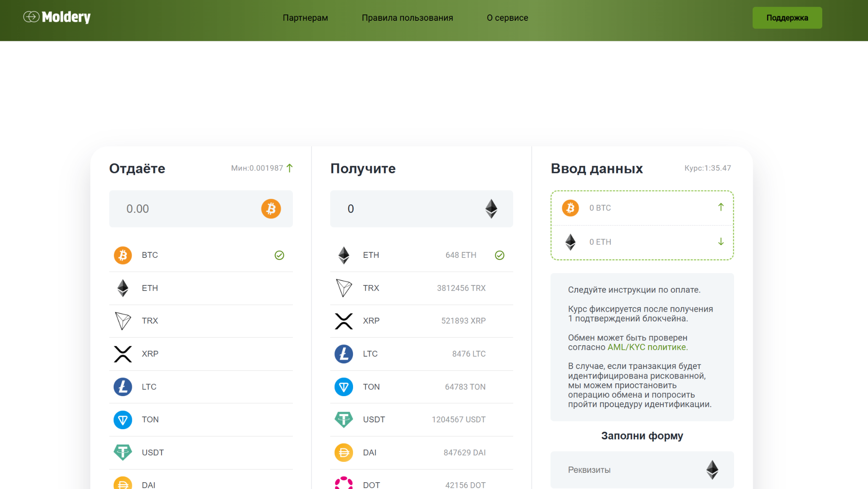This screenshot has width=868, height=489.
Task: Click Bitcoin icon in the Отдаёте amount field
Action: click(271, 209)
